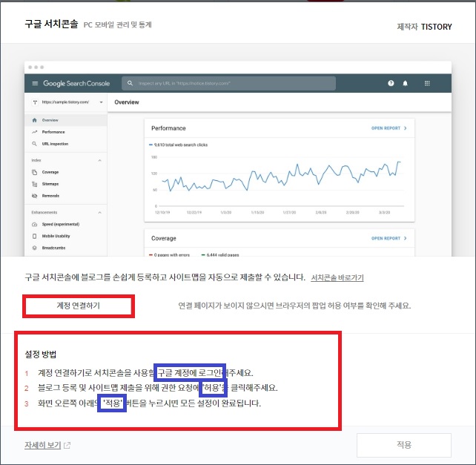Click the Overview home icon
The height and width of the screenshot is (465, 476).
coord(34,120)
